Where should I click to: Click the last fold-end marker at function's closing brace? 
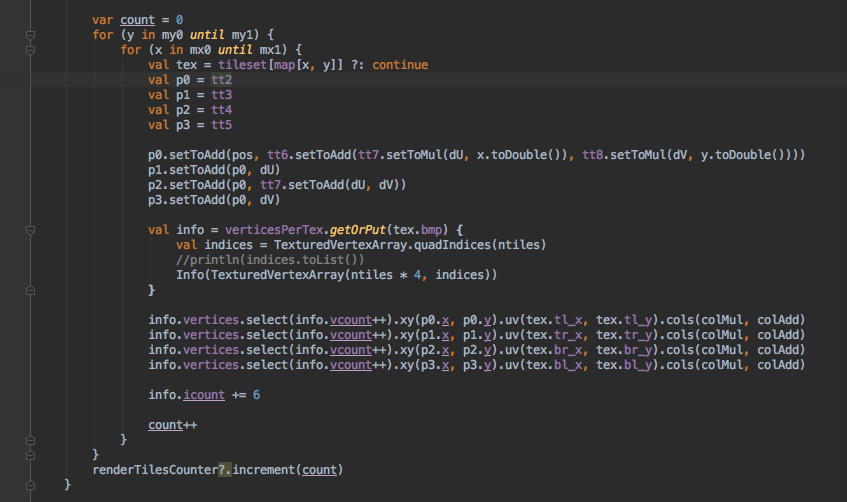pos(31,485)
